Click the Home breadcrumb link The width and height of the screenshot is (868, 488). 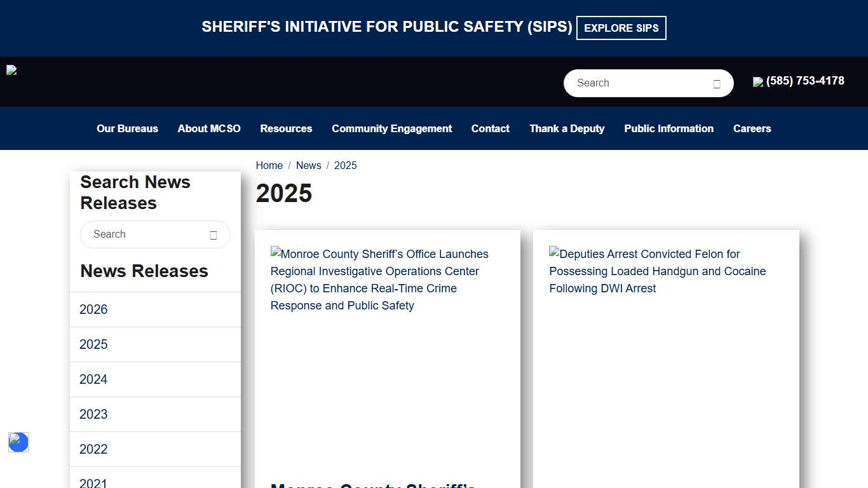[269, 165]
